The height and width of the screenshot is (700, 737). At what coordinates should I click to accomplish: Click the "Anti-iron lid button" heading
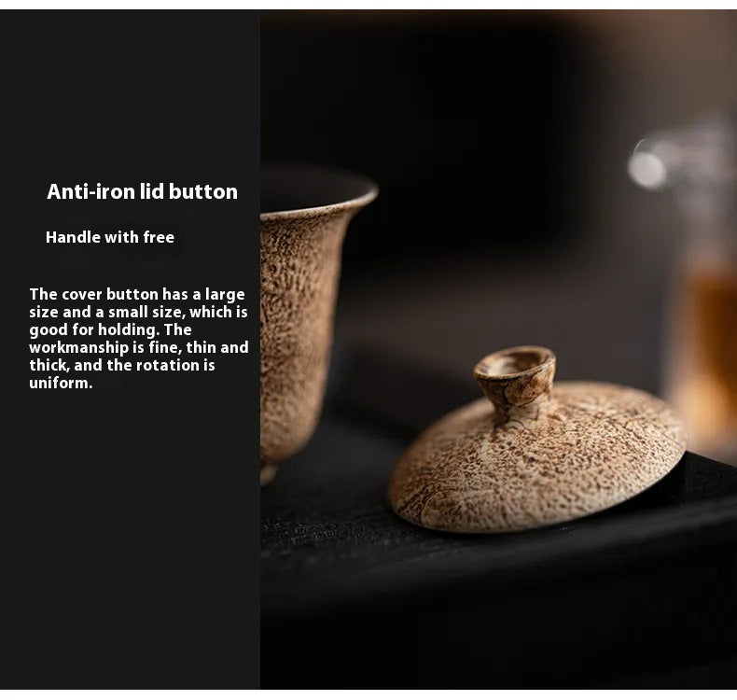tap(142, 192)
